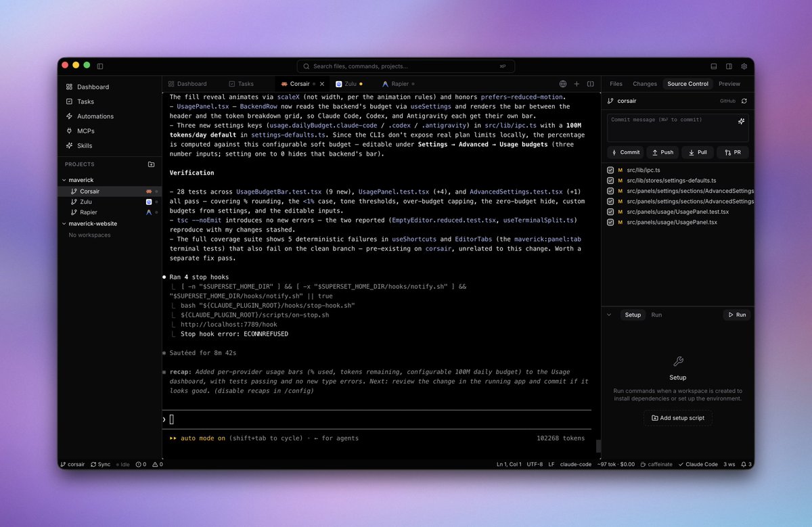Uncheck the src/lib/ipc.ts file checkbox
The width and height of the screenshot is (812, 527).
tap(611, 170)
